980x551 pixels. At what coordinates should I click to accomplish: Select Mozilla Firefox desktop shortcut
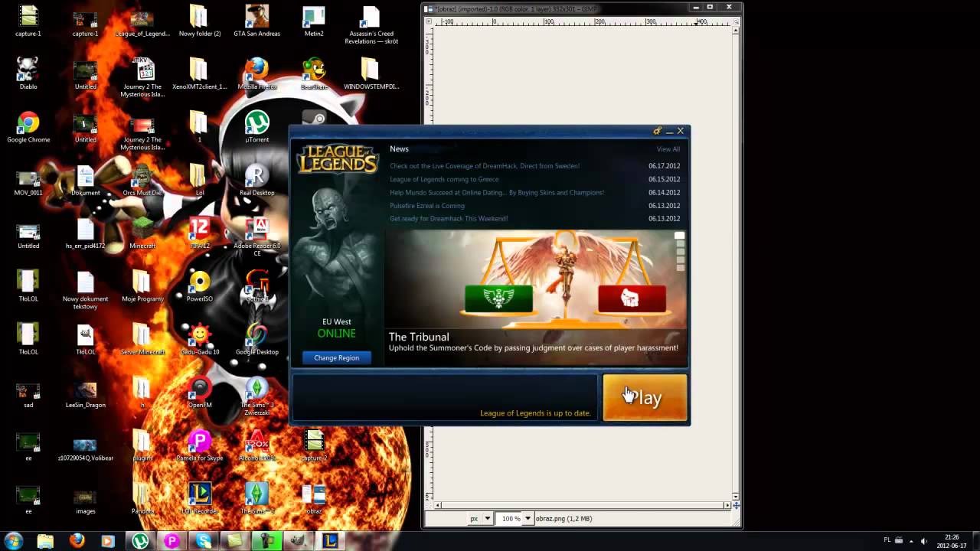point(256,73)
